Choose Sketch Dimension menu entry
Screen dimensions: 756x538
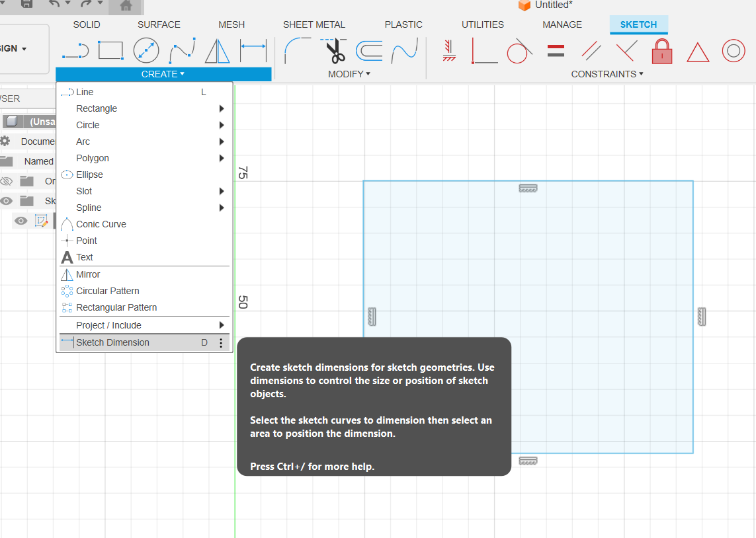click(144, 342)
